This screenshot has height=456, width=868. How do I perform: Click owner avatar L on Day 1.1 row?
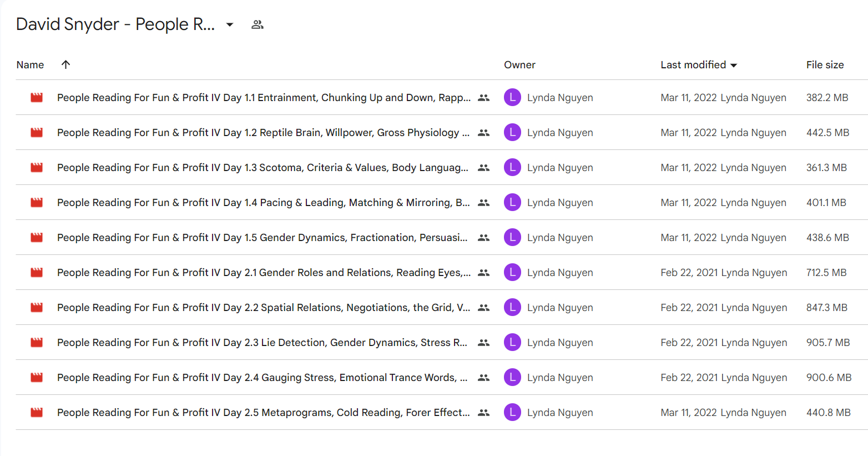(x=512, y=97)
